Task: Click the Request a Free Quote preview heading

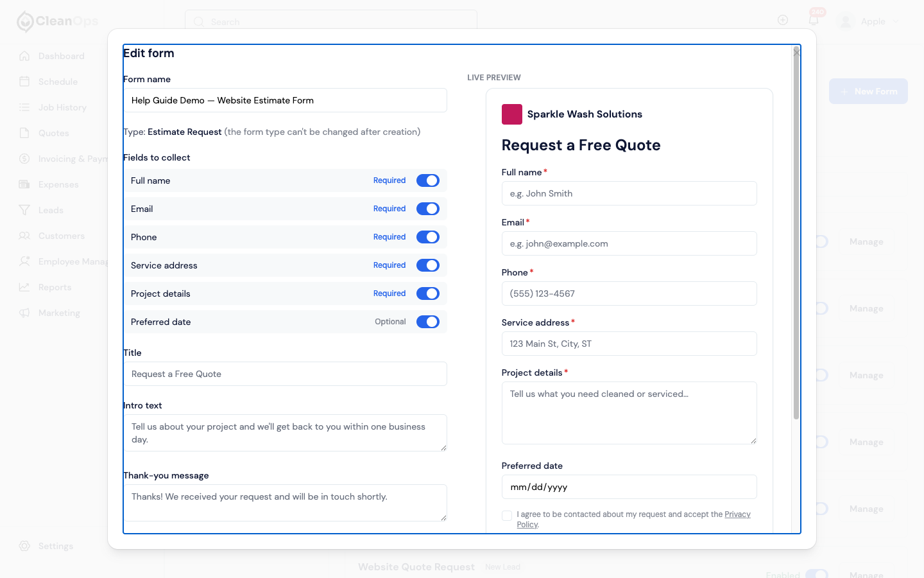Action: (581, 145)
